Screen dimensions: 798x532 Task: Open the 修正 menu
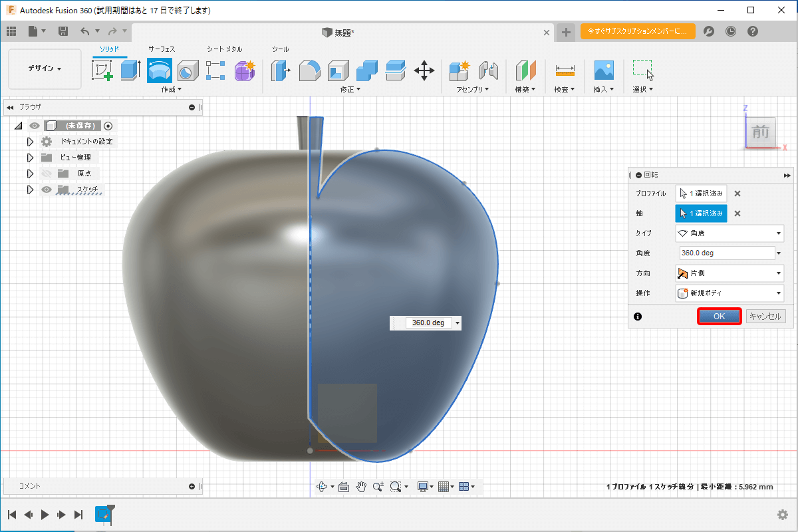[x=350, y=89]
